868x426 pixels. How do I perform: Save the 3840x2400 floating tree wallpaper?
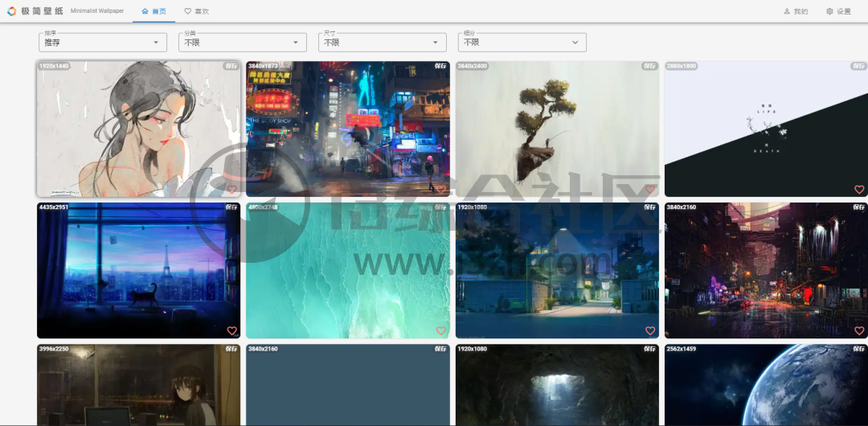pyautogui.click(x=649, y=66)
